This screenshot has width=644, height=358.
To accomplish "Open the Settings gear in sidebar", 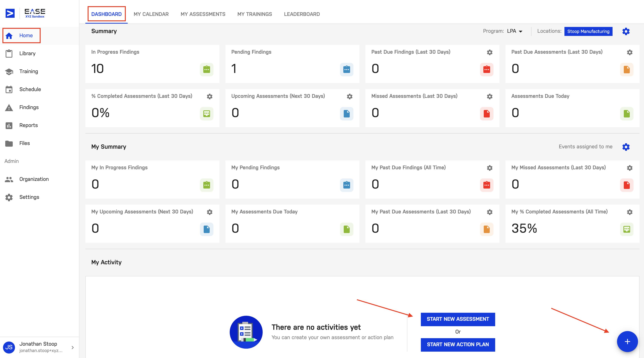I will [x=9, y=197].
